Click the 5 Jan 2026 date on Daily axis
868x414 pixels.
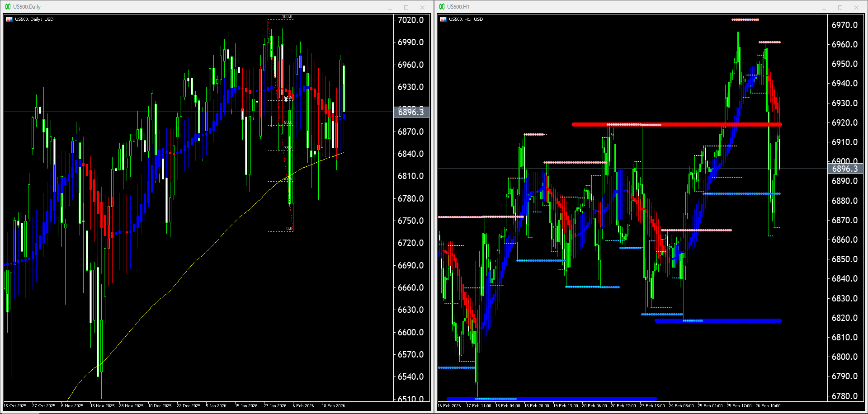tap(216, 406)
